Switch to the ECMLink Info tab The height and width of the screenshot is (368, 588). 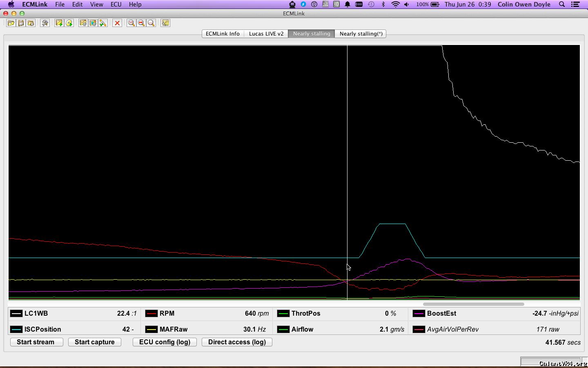[223, 34]
